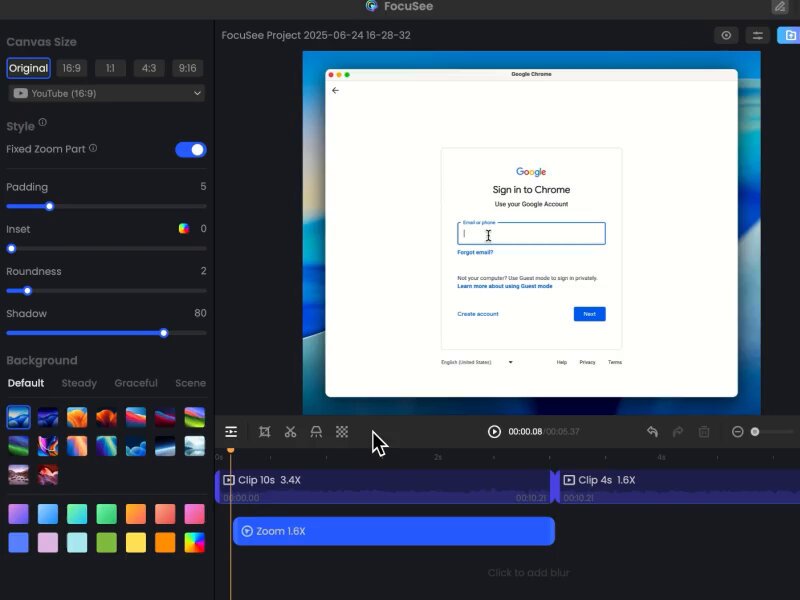
Task: Pick the purple gradient color swatch
Action: (x=19, y=514)
